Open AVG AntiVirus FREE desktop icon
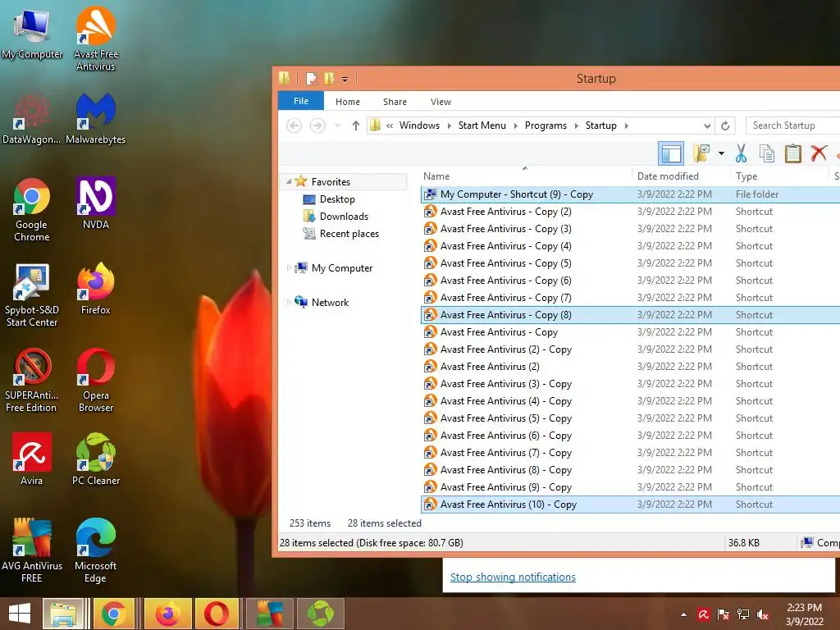The image size is (840, 630). (32, 550)
